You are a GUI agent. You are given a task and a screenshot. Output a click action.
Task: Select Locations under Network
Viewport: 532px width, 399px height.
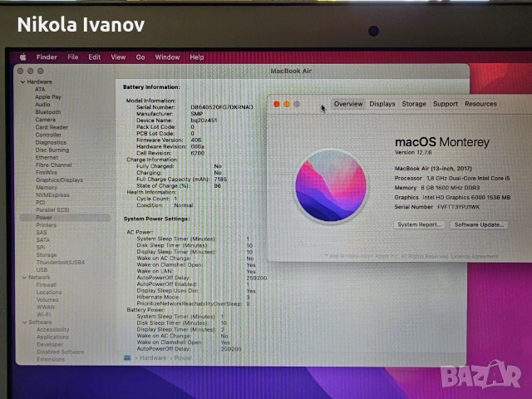tap(49, 293)
